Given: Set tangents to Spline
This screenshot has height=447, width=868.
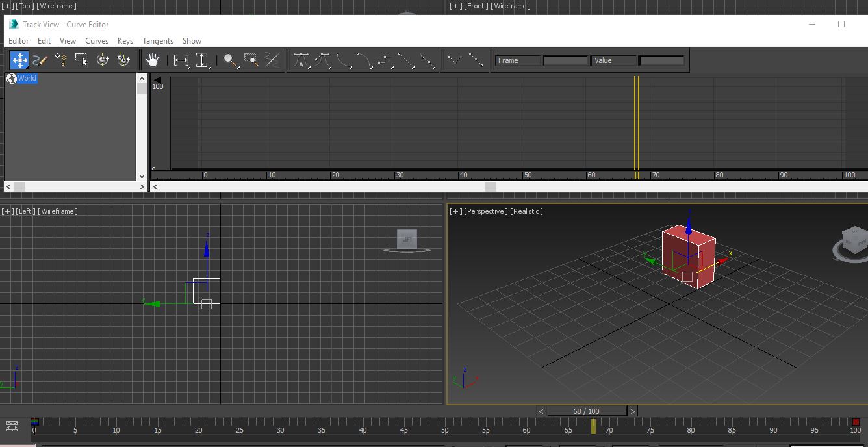Looking at the screenshot, I should coord(322,60).
